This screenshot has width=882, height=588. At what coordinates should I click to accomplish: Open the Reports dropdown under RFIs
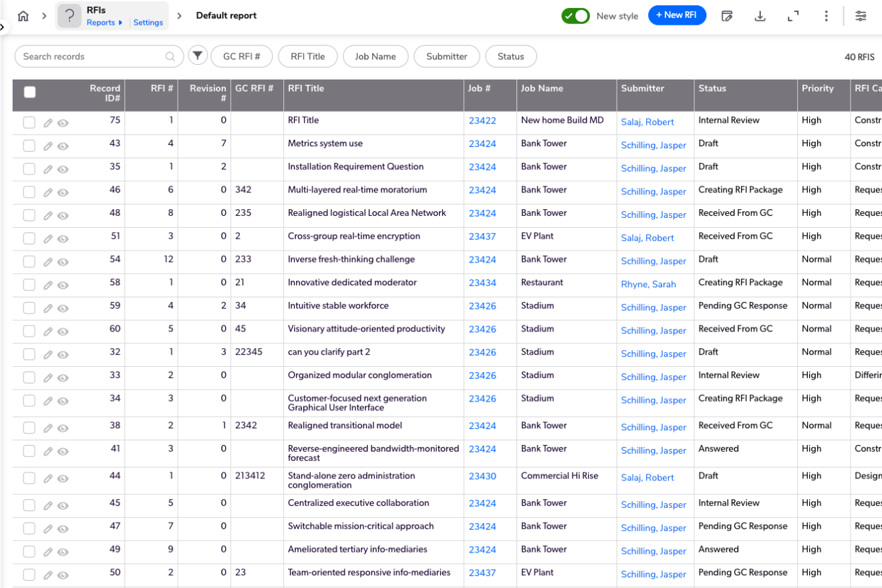click(104, 23)
